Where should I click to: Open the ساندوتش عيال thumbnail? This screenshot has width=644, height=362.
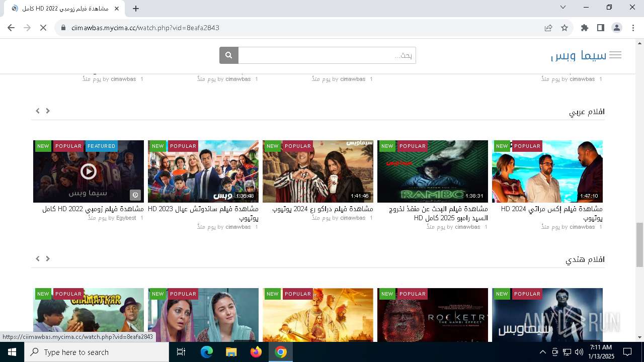203,171
